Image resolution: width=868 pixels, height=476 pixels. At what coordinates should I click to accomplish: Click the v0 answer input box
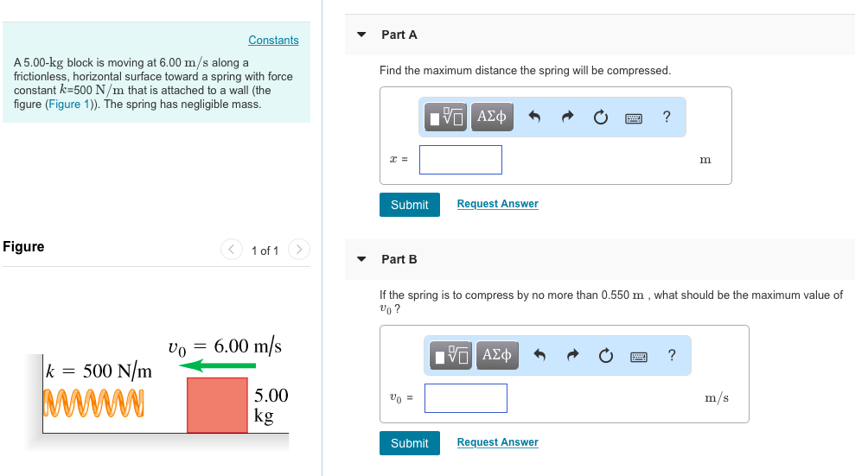(466, 398)
